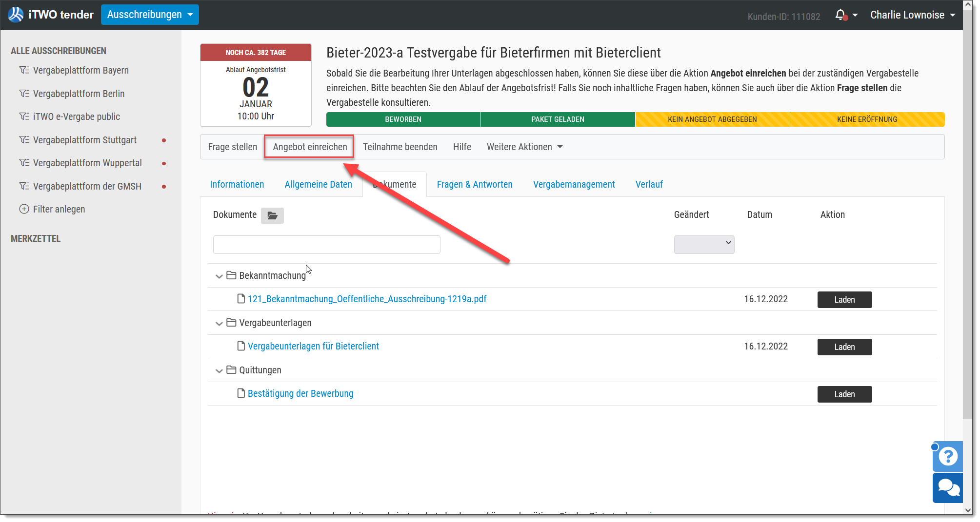Screen dimensions: 980x522
Task: Click the filter icon beside Vergabeplattform Wuppertal
Action: click(24, 163)
